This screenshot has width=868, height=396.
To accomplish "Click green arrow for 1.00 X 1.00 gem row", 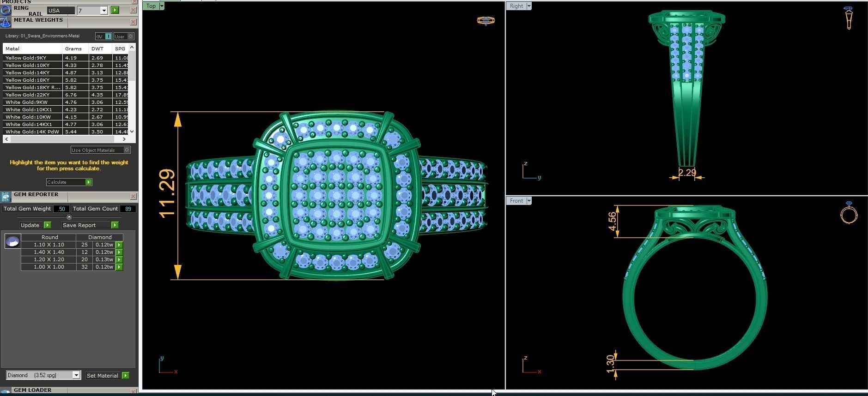I will tap(119, 267).
